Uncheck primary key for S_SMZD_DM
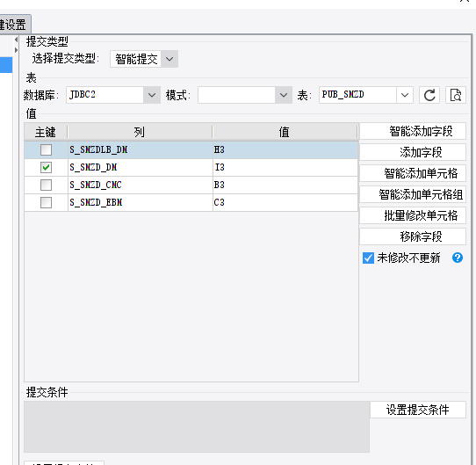The image size is (476, 465). tap(47, 168)
